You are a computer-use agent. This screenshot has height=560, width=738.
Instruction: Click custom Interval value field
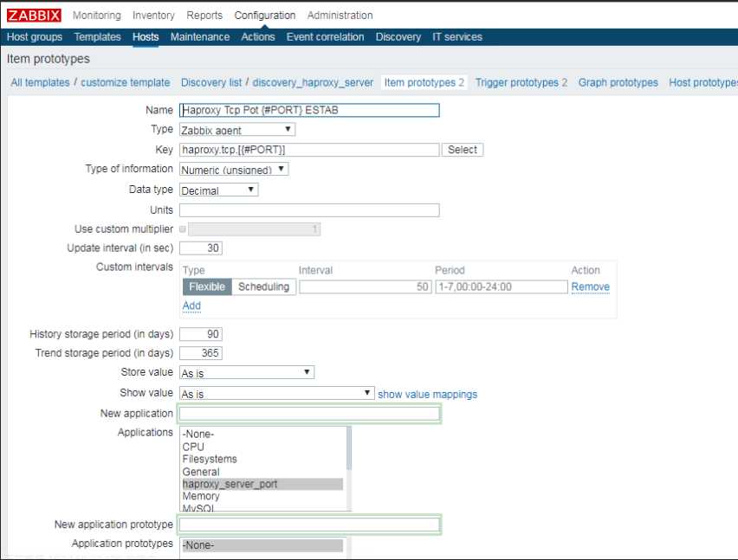coord(365,286)
